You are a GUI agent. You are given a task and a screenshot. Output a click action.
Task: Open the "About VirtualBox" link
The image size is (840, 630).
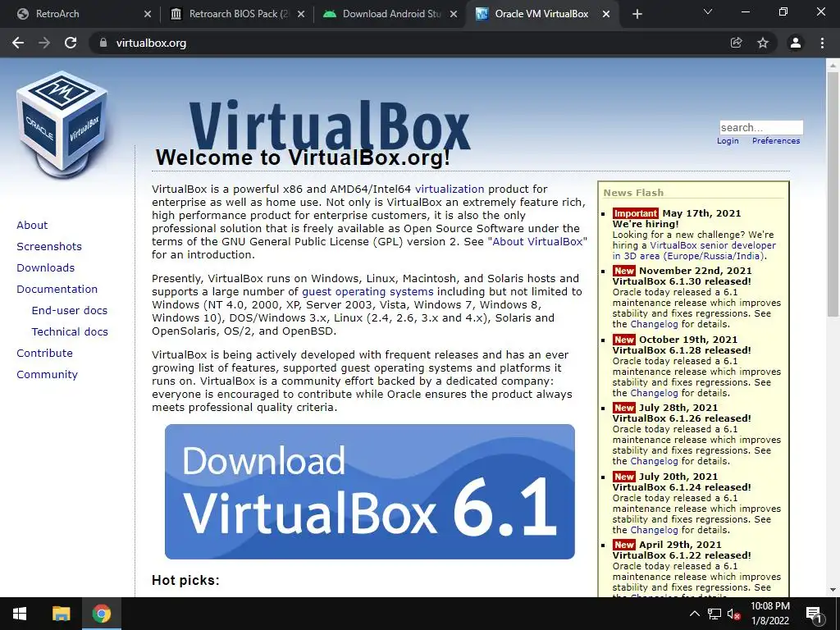click(537, 242)
